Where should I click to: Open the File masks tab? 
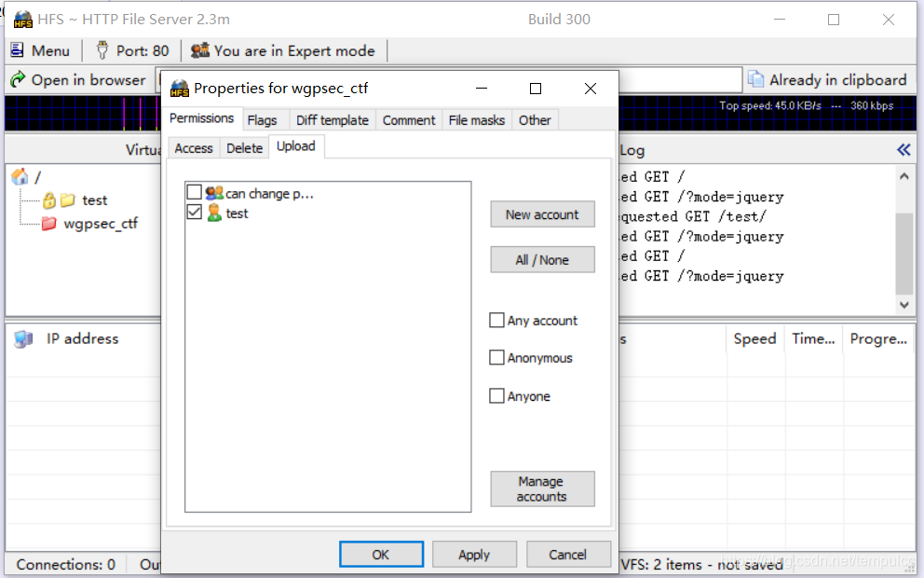[x=477, y=120]
